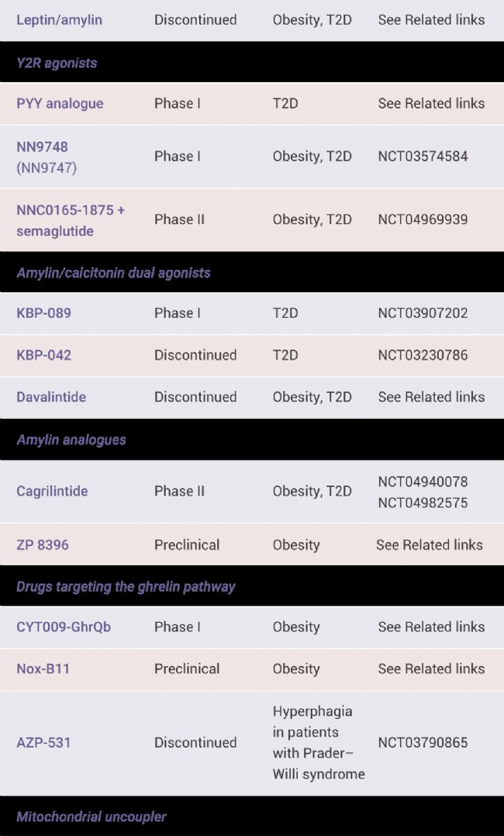This screenshot has height=836, width=504.
Task: Select the CYT009-GhrQb drug link
Action: (64, 627)
